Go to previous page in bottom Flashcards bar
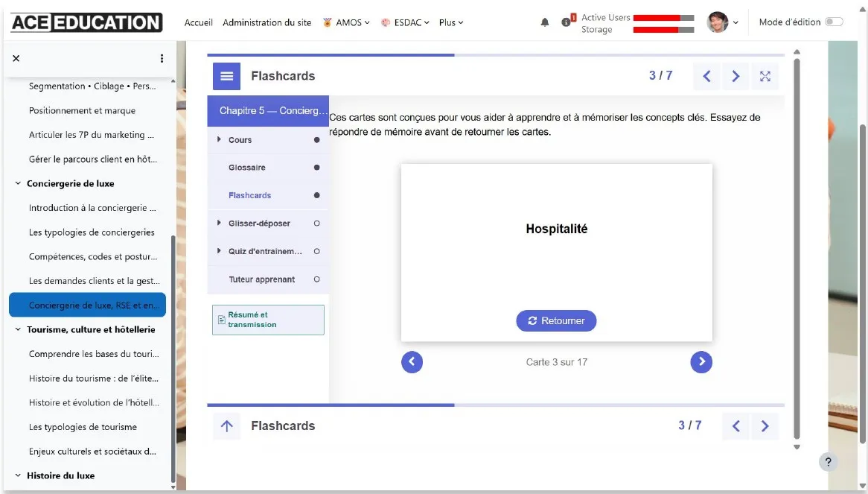The image size is (868, 494). (x=735, y=426)
